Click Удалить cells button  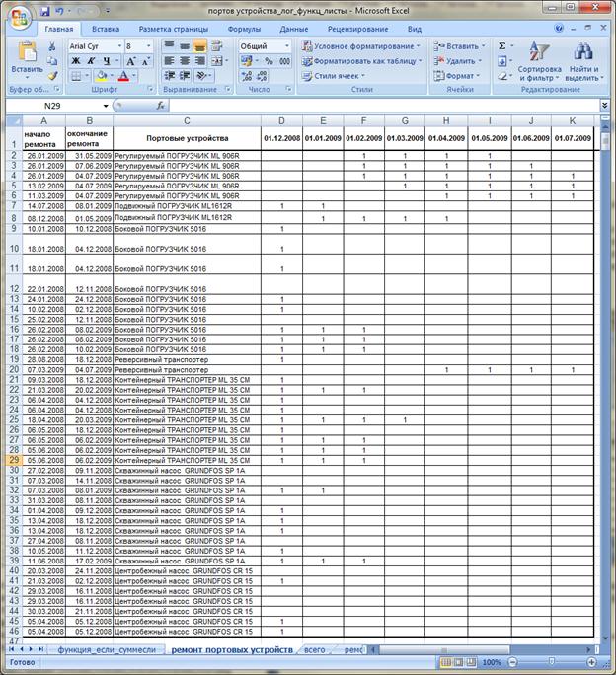click(457, 61)
